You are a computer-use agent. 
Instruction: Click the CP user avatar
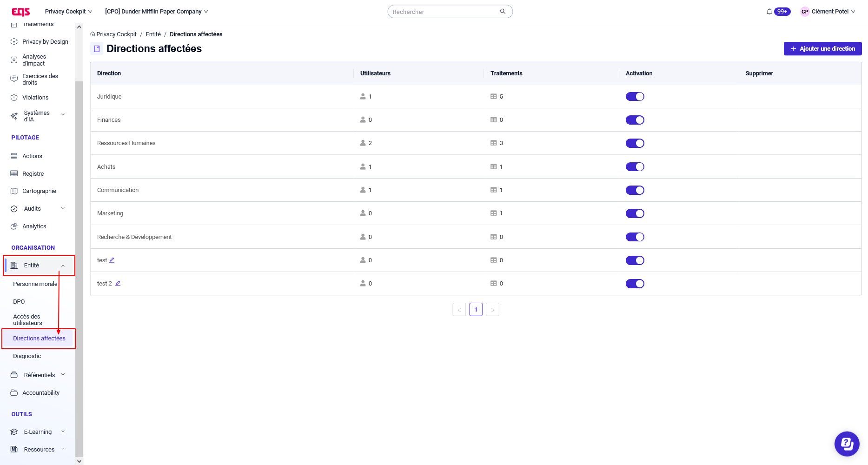pos(805,12)
